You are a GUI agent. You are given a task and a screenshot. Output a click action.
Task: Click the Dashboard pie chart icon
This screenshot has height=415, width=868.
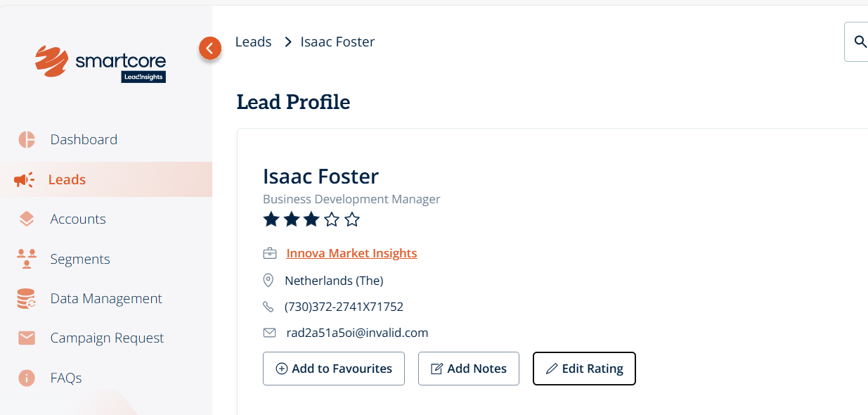(27, 139)
